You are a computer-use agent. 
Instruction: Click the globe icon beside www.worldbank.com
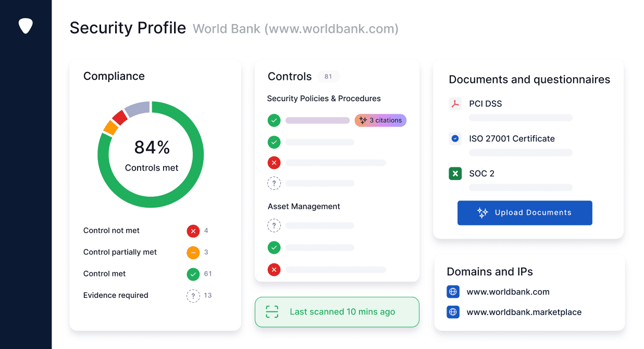[x=453, y=292]
